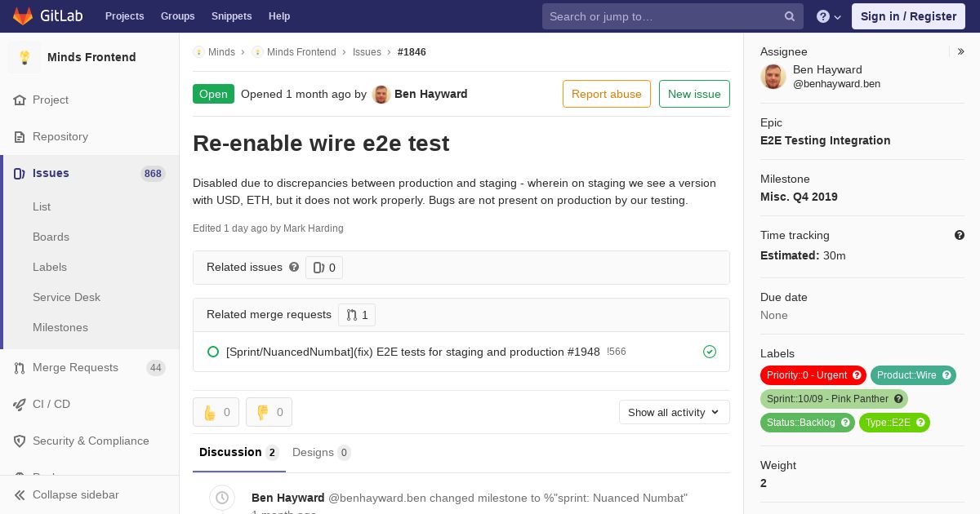Click the Product::Wire label help icon
980x514 pixels.
[x=947, y=375]
